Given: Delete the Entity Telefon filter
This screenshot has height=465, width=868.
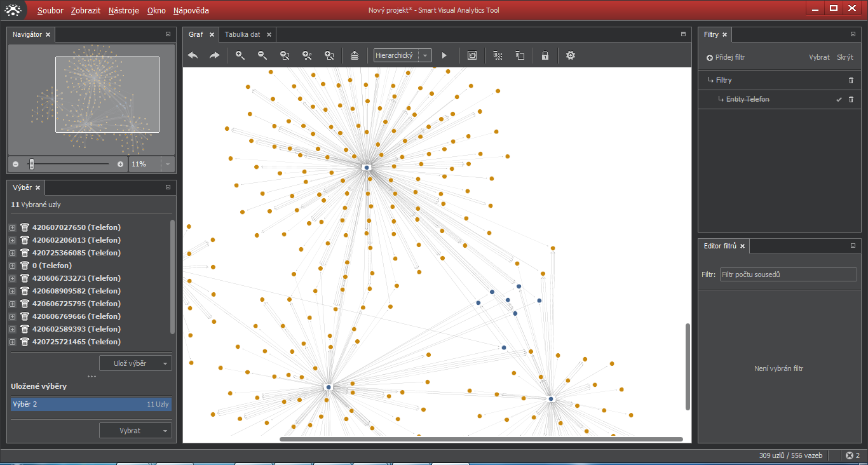Looking at the screenshot, I should point(851,100).
